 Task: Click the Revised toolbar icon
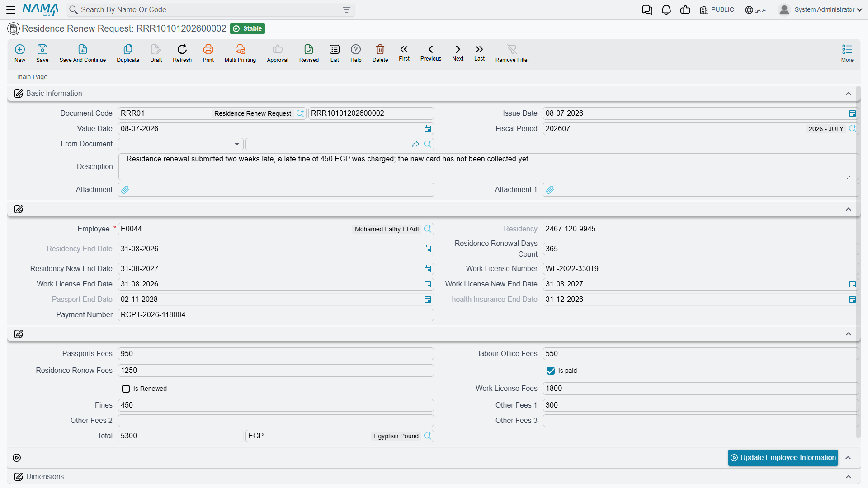pos(309,53)
